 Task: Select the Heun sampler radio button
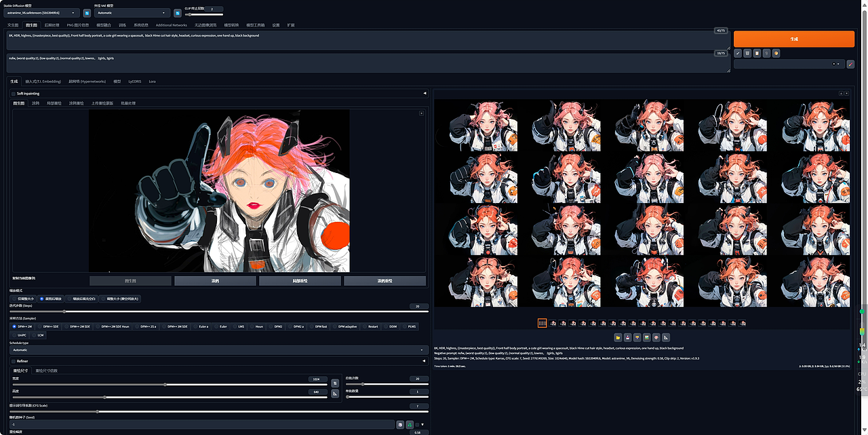pos(257,326)
